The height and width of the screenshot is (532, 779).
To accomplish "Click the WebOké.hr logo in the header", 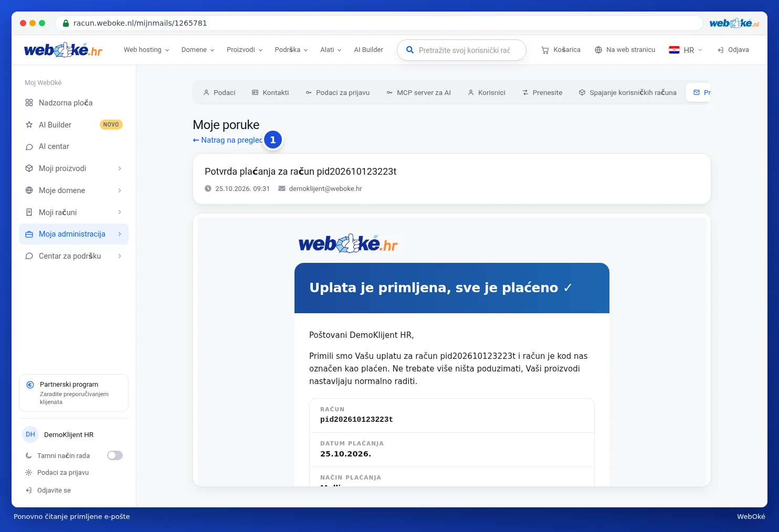I will tap(63, 50).
